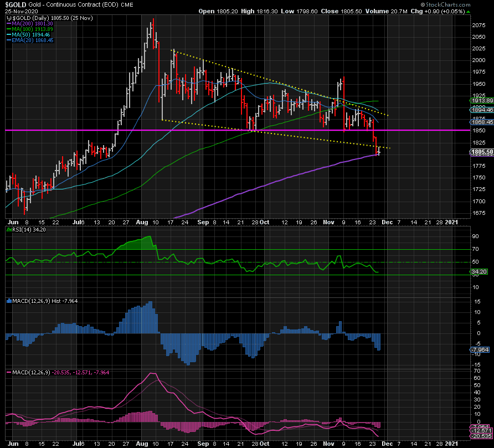The height and width of the screenshot is (448, 494).
Task: Click the green 1913.89 price tag
Action: 481,101
